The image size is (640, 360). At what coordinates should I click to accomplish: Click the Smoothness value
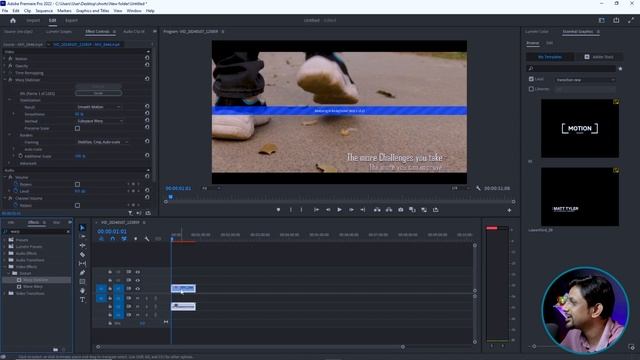pyautogui.click(x=79, y=114)
